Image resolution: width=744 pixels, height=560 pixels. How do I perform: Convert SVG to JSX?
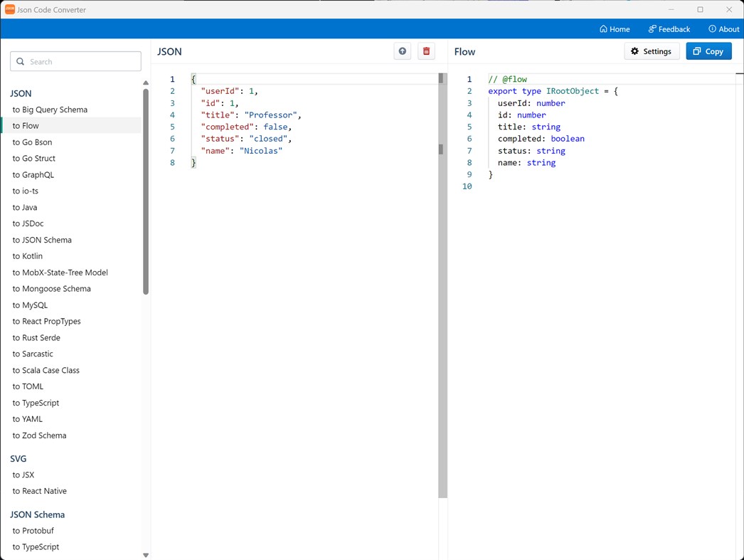pyautogui.click(x=22, y=475)
